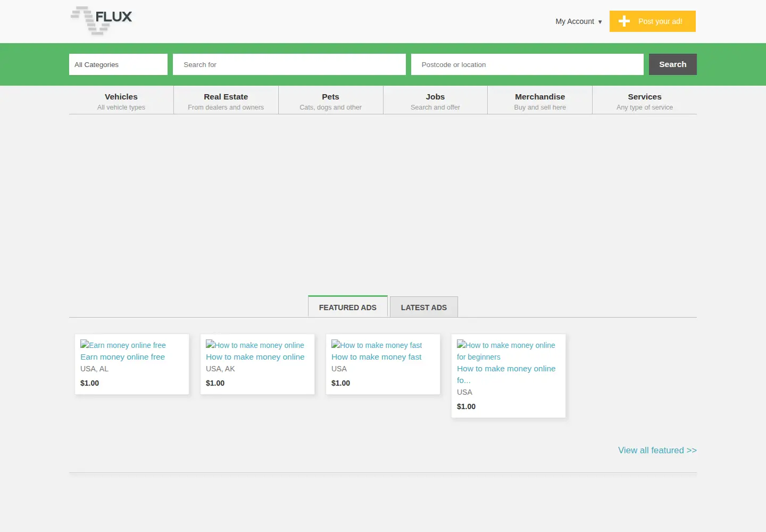Viewport: 766px width, 532px height.
Task: Open the How to make money fast title link
Action: point(376,357)
